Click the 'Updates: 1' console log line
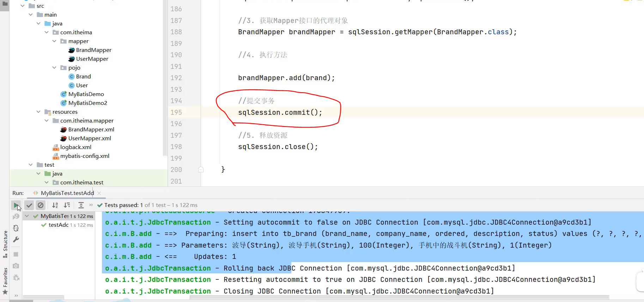Image resolution: width=644 pixels, height=302 pixels. (x=171, y=257)
